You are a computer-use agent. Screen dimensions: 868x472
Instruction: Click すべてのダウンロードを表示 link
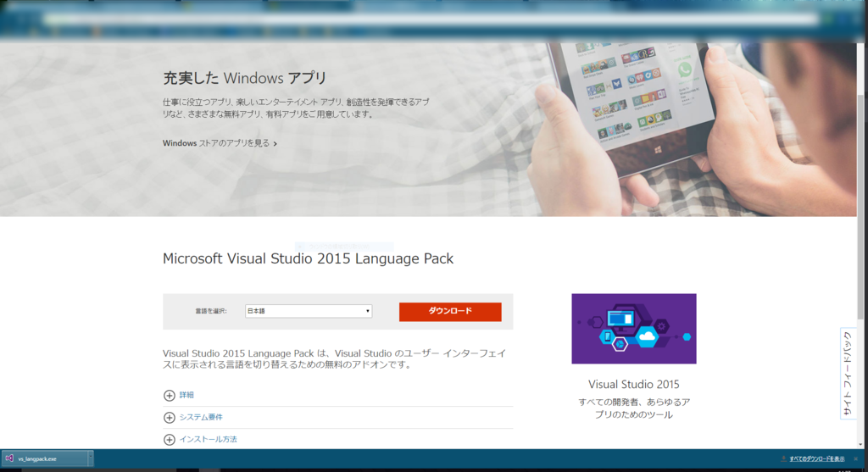816,458
